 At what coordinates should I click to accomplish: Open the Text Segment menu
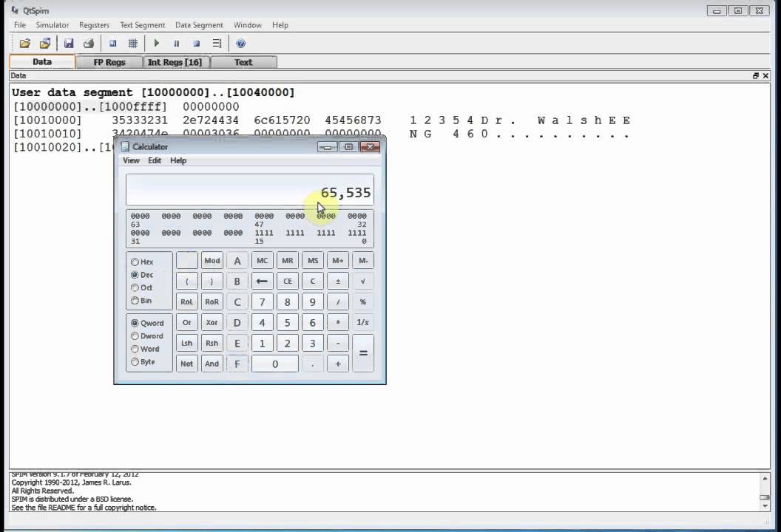[143, 25]
